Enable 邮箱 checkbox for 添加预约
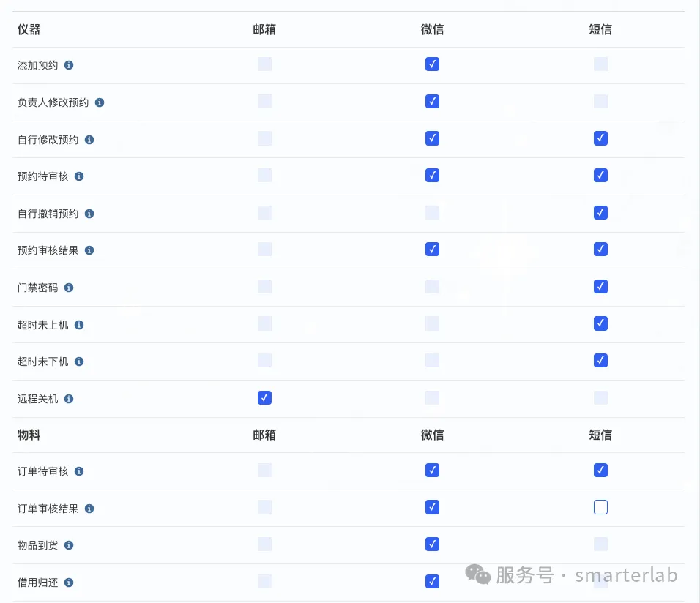 click(265, 64)
